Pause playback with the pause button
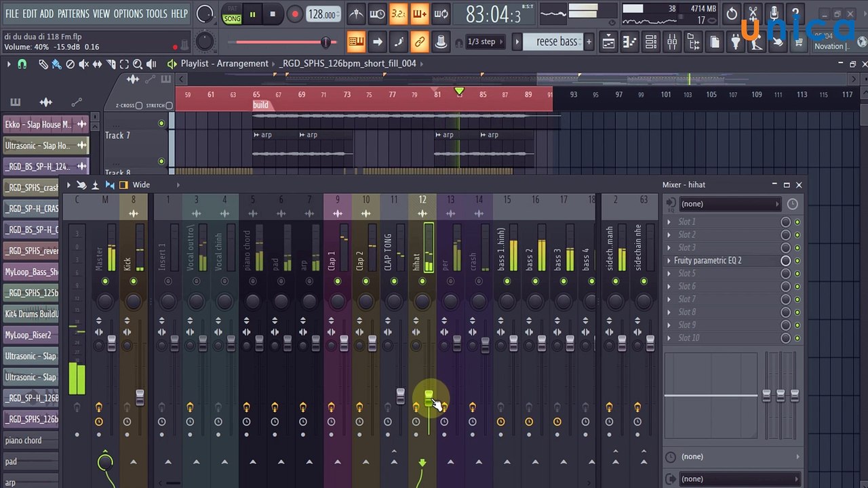This screenshot has width=868, height=488. [252, 14]
